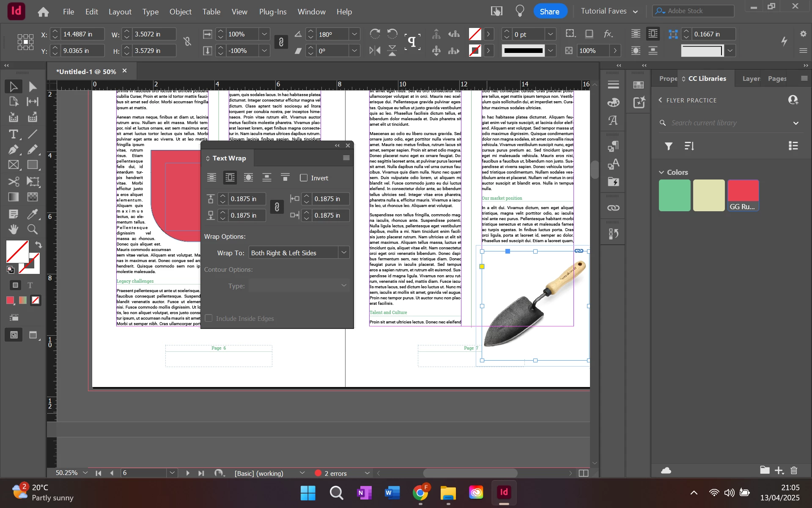812x508 pixels.
Task: Click Wrap around bounding box icon
Action: click(230, 178)
